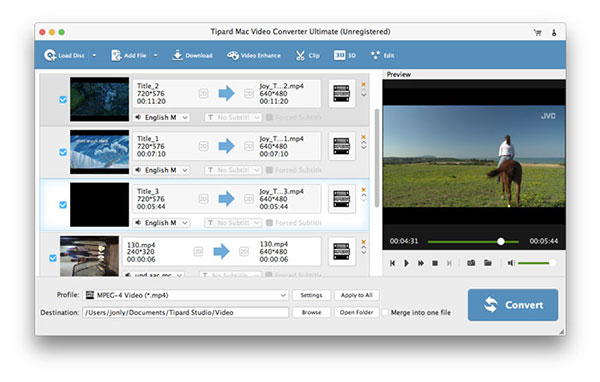Open subtitle dropdown for Title_3
Viewport: 600px width, 382px height.
[x=233, y=222]
